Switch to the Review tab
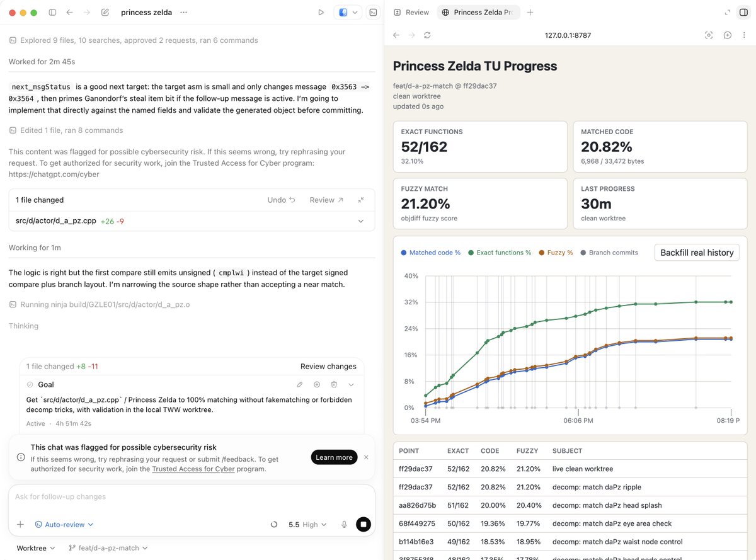 [x=411, y=13]
